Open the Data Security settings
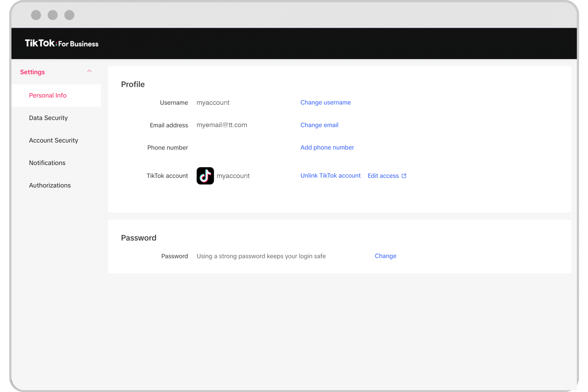The width and height of the screenshot is (588, 392). 48,117
